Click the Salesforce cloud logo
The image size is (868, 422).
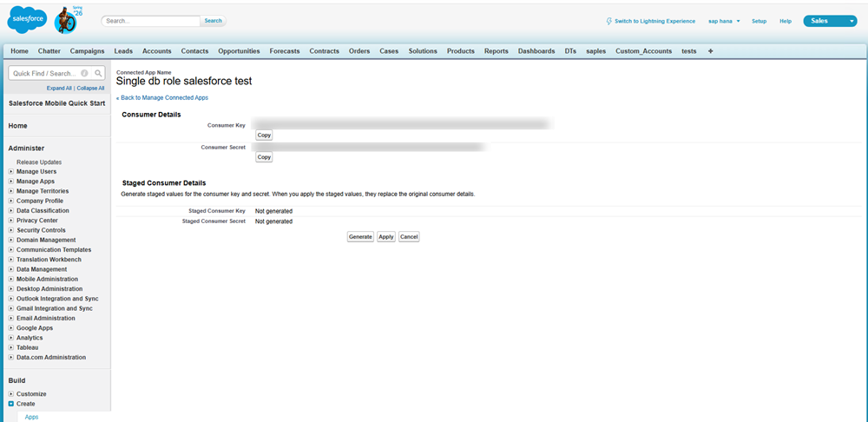pos(29,19)
